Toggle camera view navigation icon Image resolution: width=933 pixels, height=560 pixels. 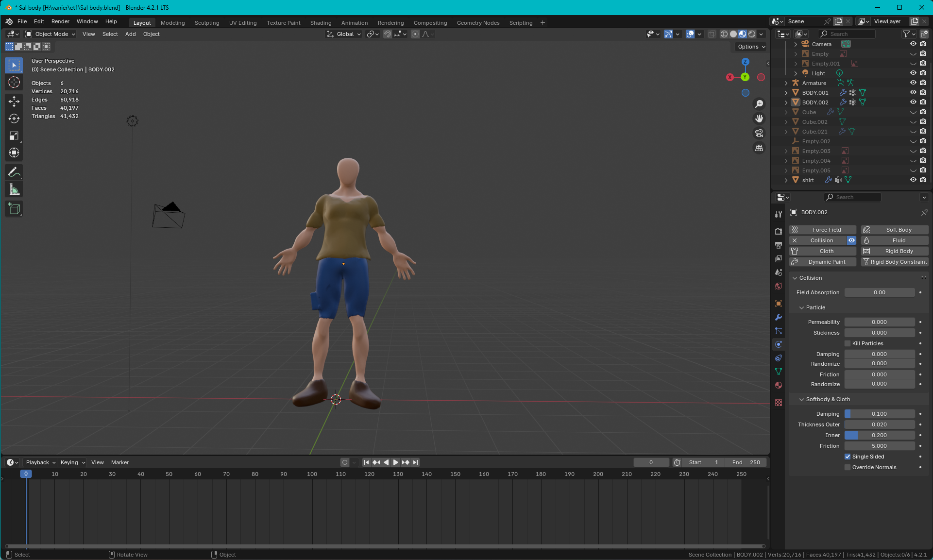click(x=759, y=133)
